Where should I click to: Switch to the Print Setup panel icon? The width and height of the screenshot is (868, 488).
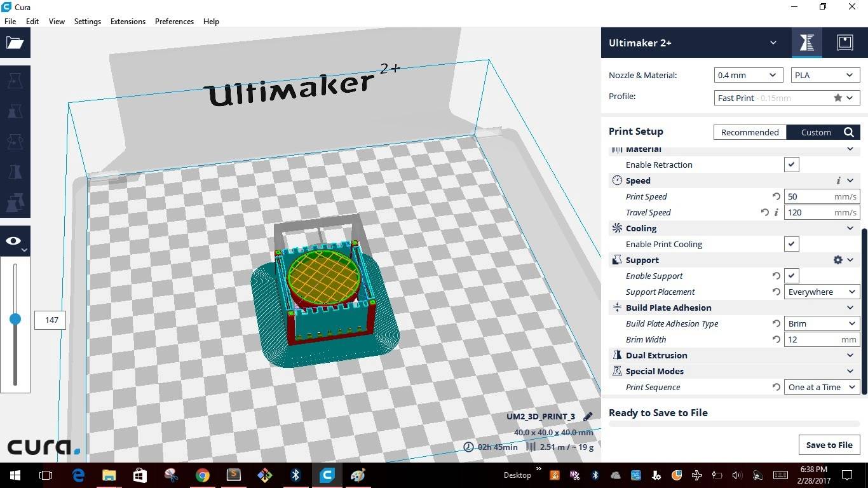pos(807,43)
